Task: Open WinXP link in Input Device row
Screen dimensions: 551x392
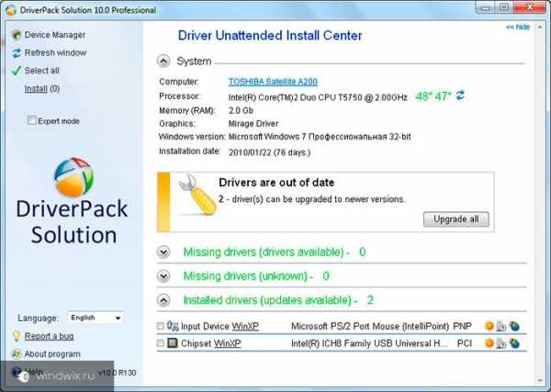Action: (245, 326)
